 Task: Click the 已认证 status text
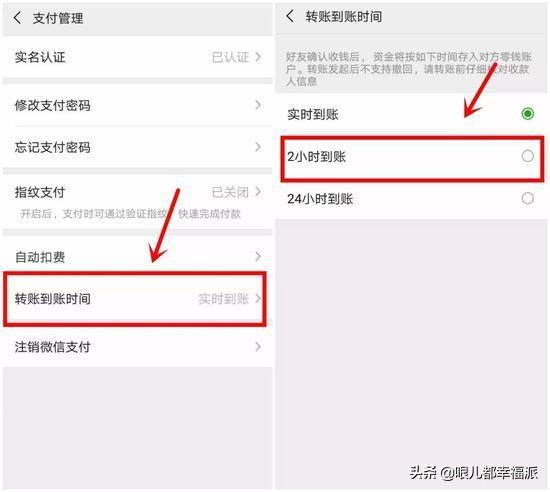[230, 57]
